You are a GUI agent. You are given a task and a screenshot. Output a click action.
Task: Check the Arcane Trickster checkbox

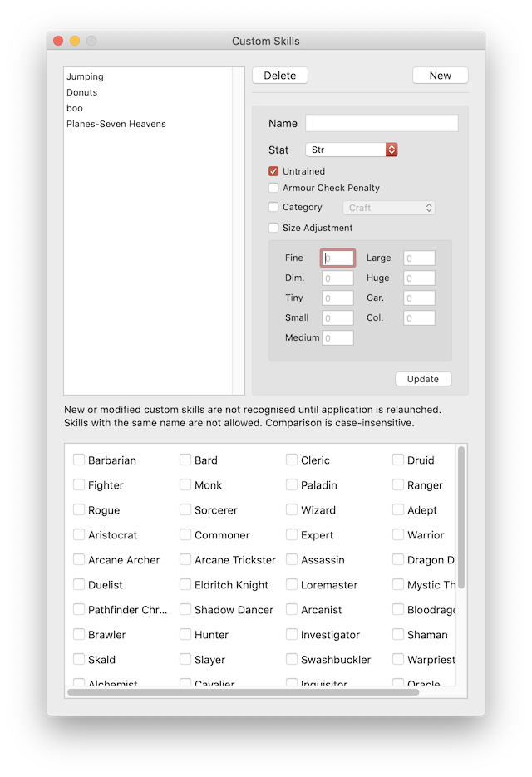(185, 559)
